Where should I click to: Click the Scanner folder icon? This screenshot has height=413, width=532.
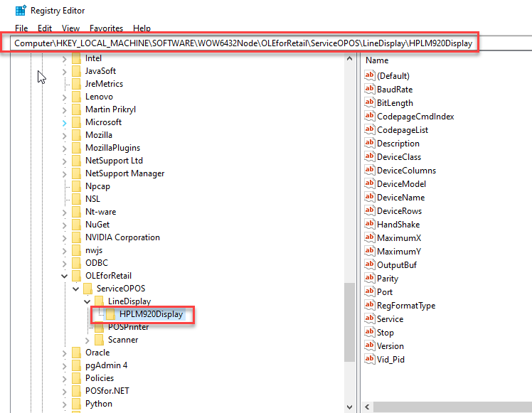[x=100, y=340]
